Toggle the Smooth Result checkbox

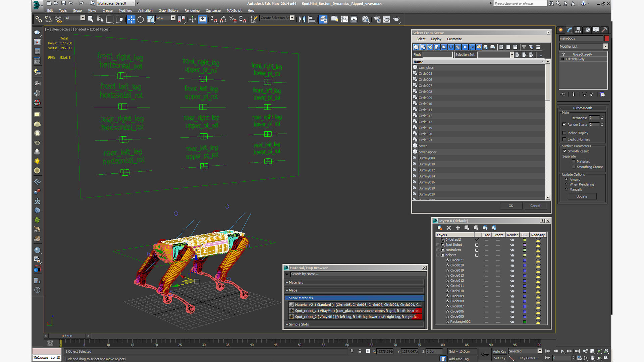(565, 151)
